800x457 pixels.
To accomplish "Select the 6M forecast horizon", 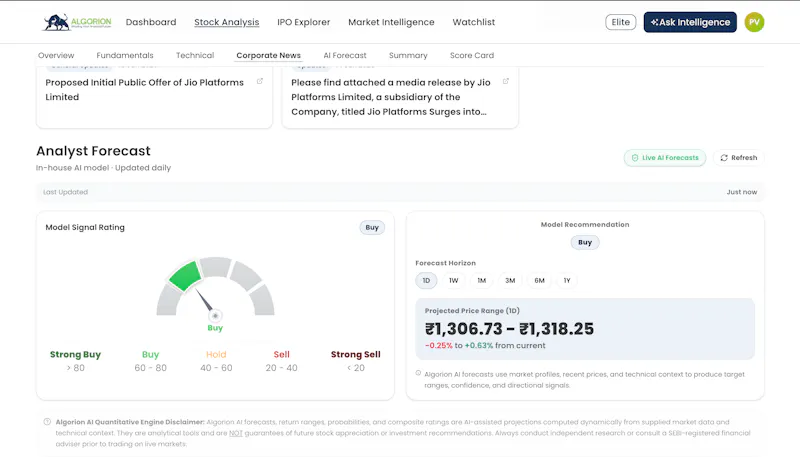I will (x=539, y=280).
